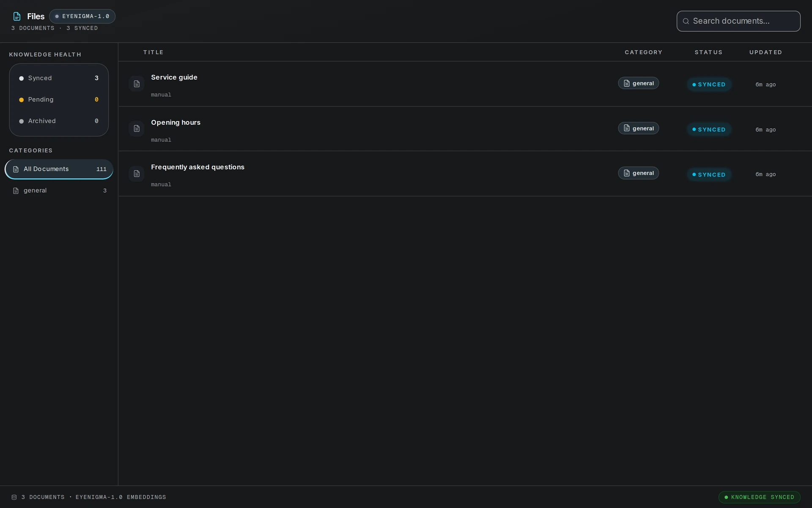
Task: Click SYNCED status of Opening hours
Action: [x=709, y=130]
